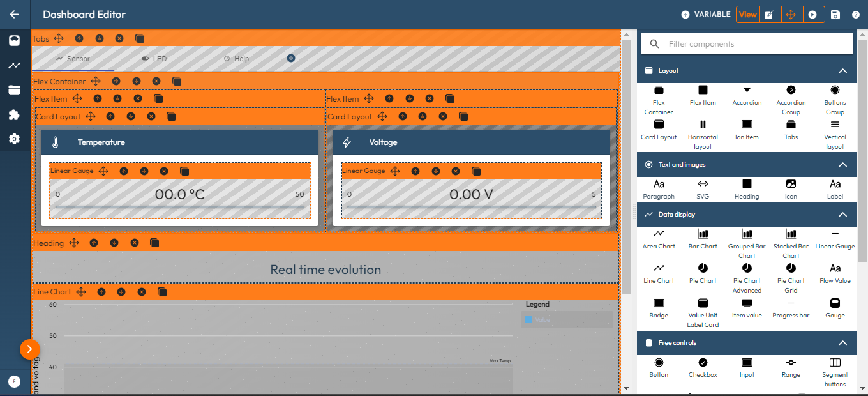Image resolution: width=868 pixels, height=396 pixels.
Task: Toggle the play preview mode
Action: click(812, 15)
